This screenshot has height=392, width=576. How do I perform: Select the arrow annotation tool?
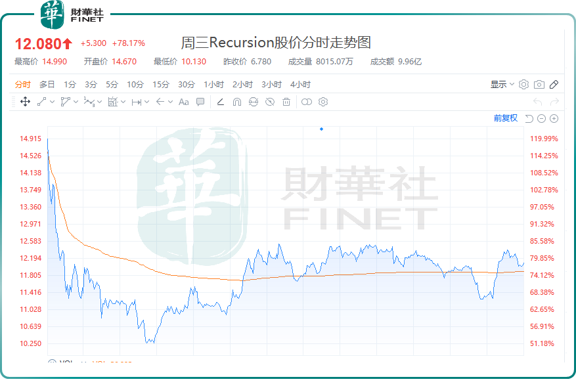coord(160,102)
